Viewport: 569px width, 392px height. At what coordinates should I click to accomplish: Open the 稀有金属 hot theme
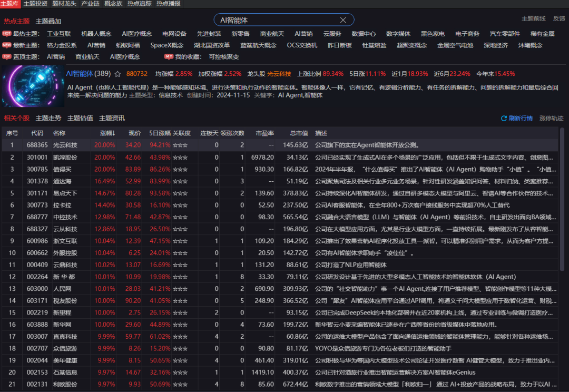(x=542, y=34)
